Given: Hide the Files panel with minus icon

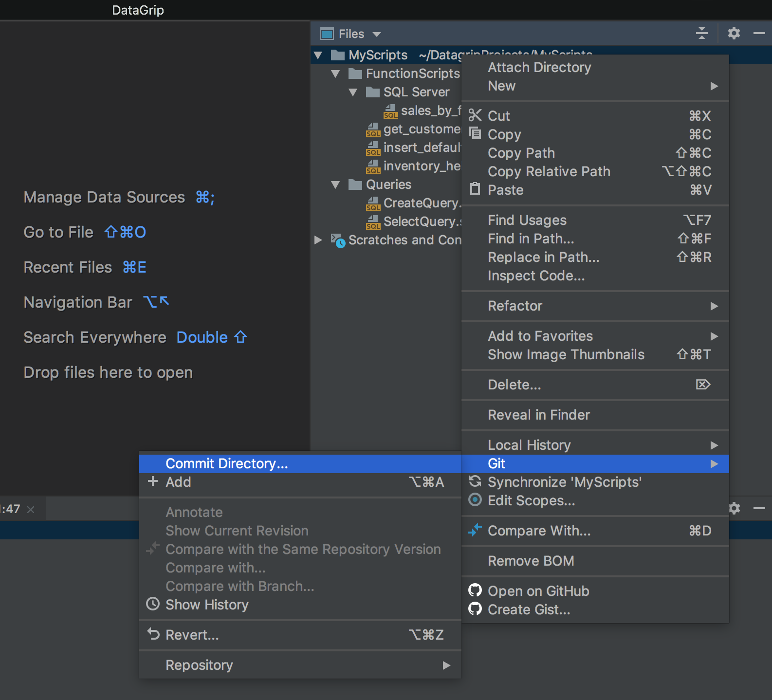Looking at the screenshot, I should pyautogui.click(x=759, y=34).
